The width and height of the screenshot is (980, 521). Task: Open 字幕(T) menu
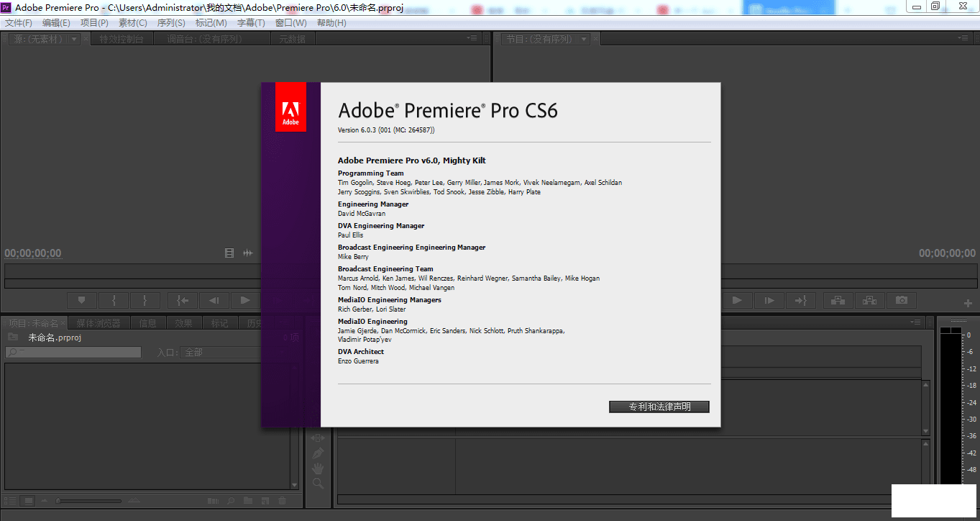(251, 23)
